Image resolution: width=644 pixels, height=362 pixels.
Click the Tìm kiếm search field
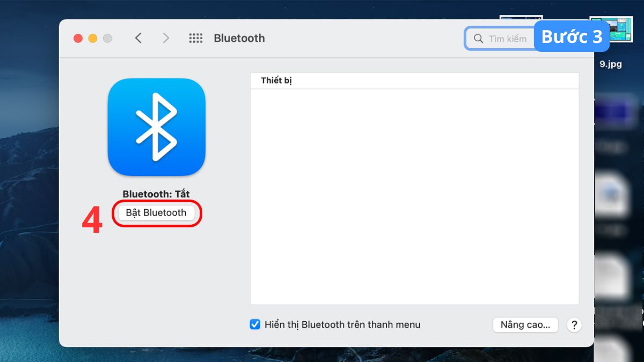click(499, 39)
